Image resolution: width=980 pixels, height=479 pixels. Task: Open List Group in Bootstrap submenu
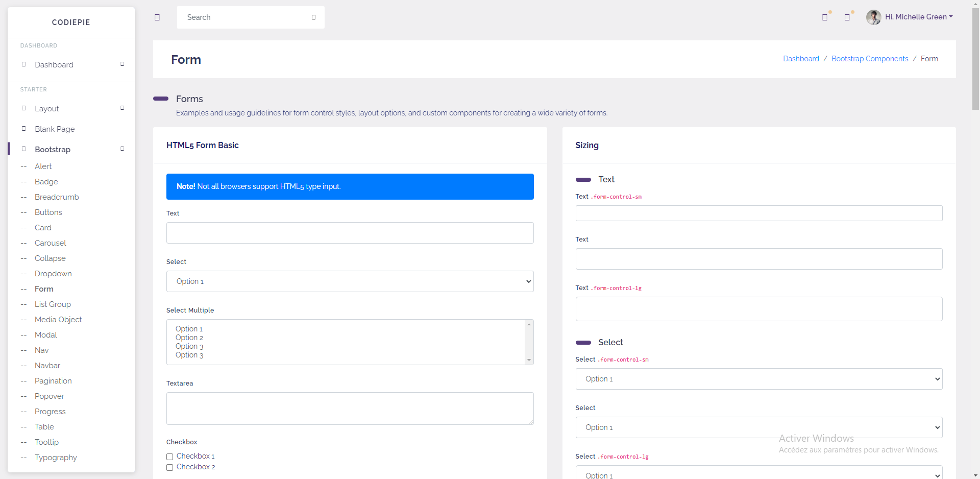(53, 304)
